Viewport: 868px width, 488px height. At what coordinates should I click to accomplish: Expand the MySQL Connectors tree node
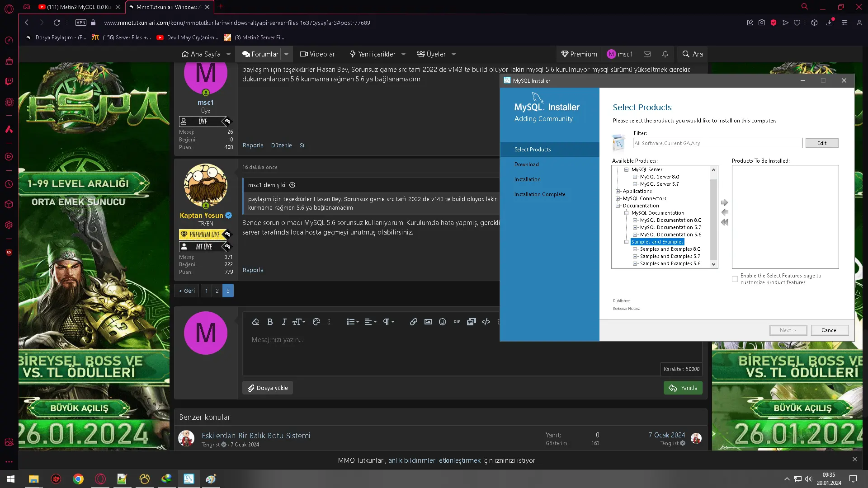(x=618, y=198)
